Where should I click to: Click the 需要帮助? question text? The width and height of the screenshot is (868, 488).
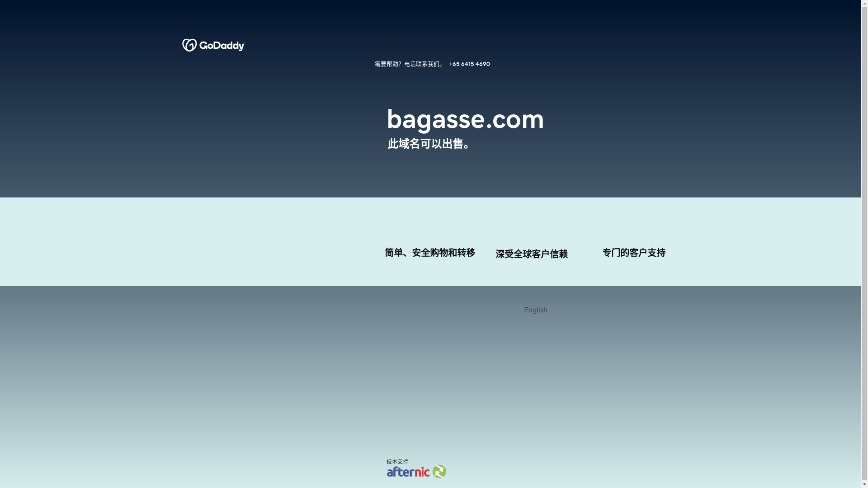point(388,64)
